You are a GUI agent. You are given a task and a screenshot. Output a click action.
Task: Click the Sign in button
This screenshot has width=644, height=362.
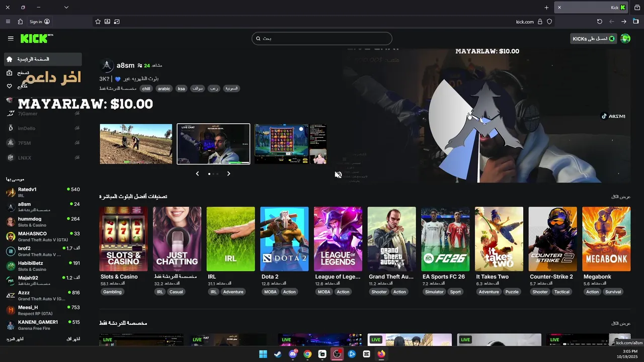[39, 22]
